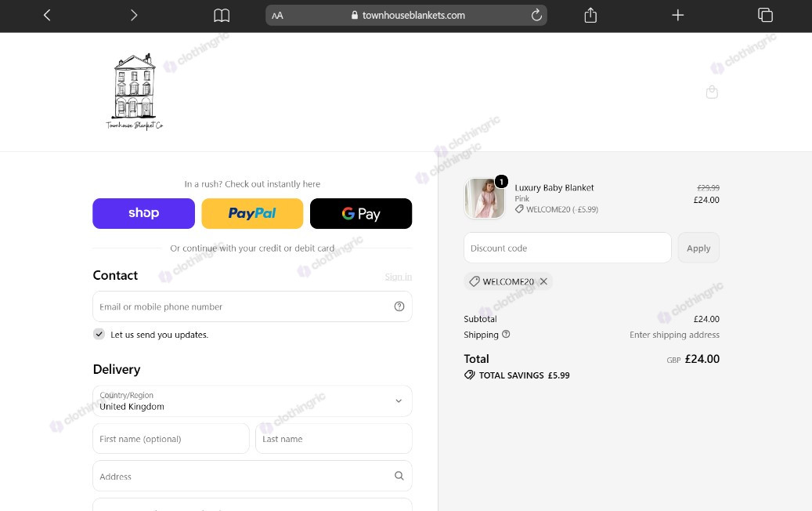Go back with the browser back arrow
812x511 pixels.
[x=47, y=15]
